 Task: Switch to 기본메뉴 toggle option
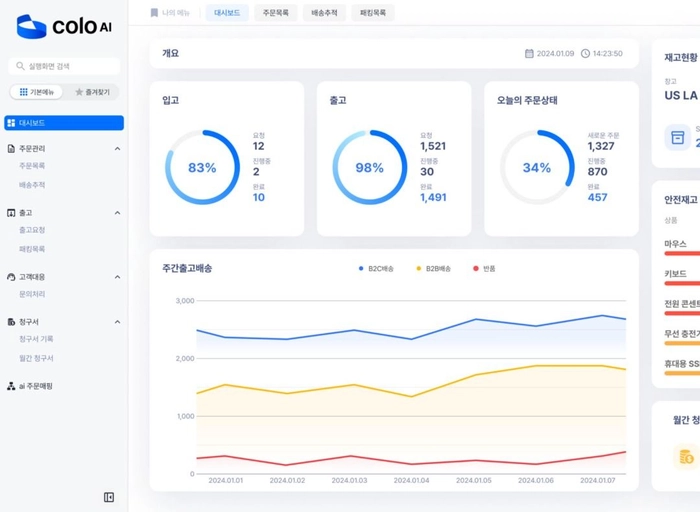click(39, 92)
